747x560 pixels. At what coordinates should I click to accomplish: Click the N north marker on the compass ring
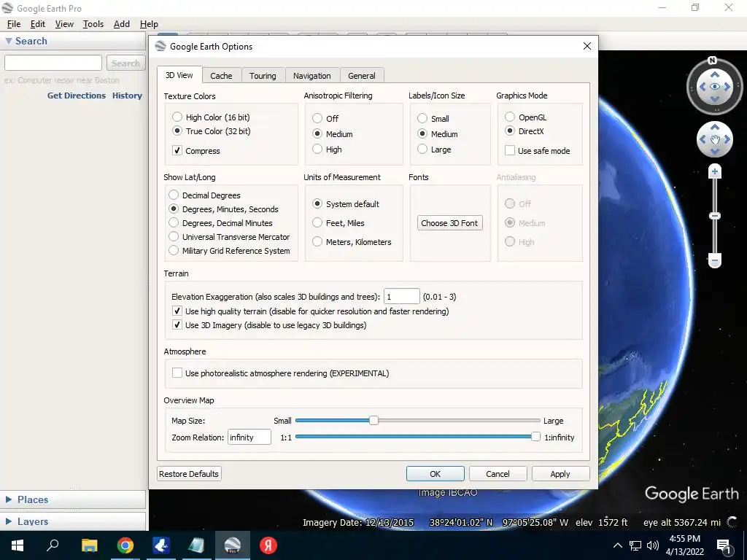(712, 61)
